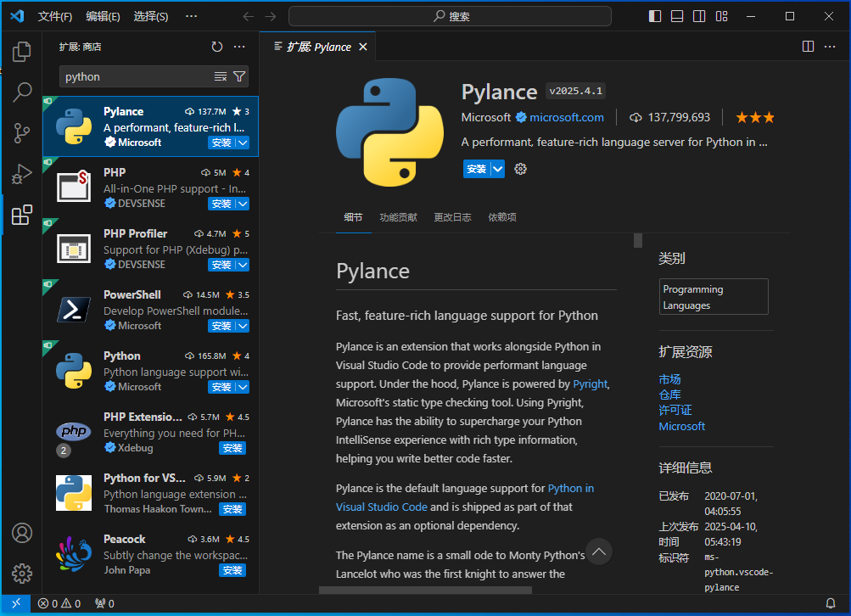The image size is (851, 616).
Task: Open the 文件(F) menu
Action: (55, 16)
